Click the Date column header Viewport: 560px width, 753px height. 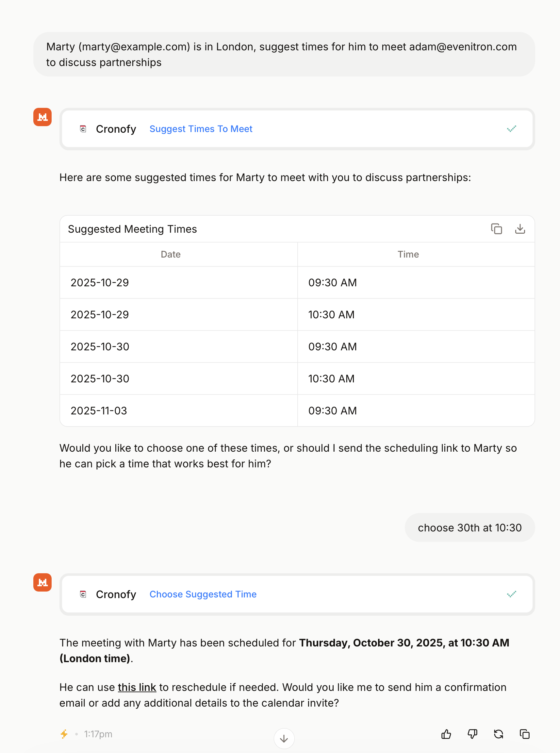(171, 254)
